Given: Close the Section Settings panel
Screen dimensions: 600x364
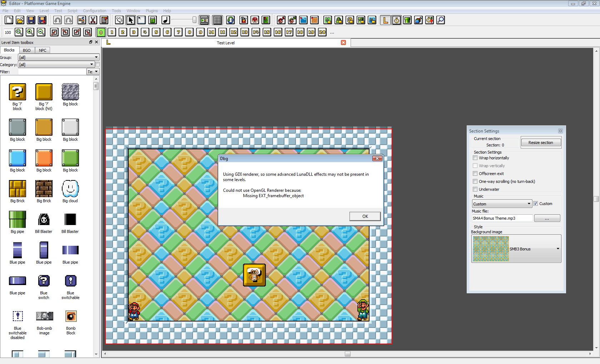Looking at the screenshot, I should [560, 131].
